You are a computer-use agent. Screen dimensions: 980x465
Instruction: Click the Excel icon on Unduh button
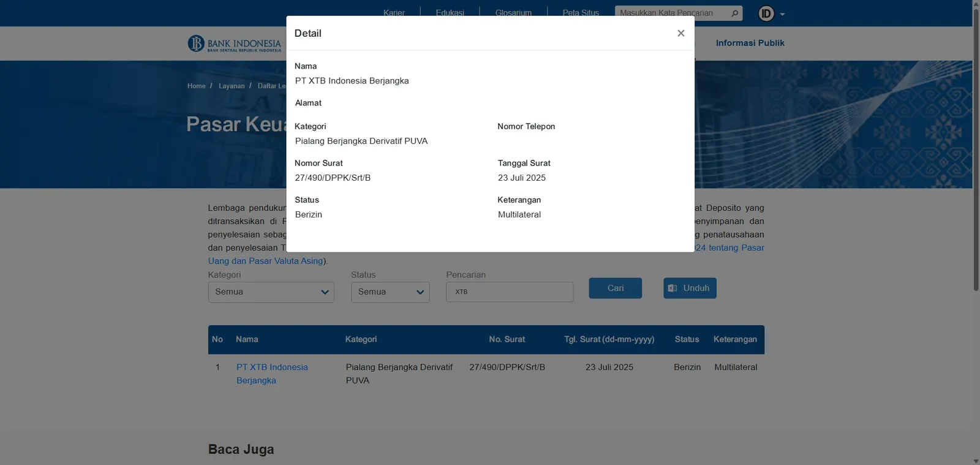click(x=673, y=288)
